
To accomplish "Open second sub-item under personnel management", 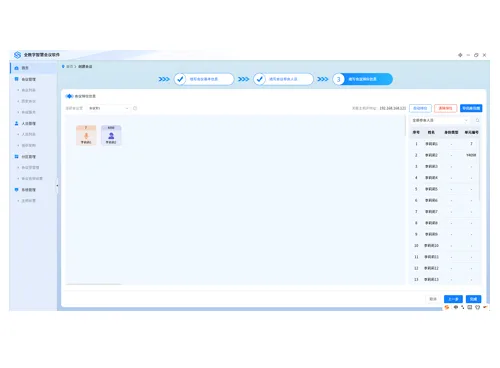I will tap(29, 145).
